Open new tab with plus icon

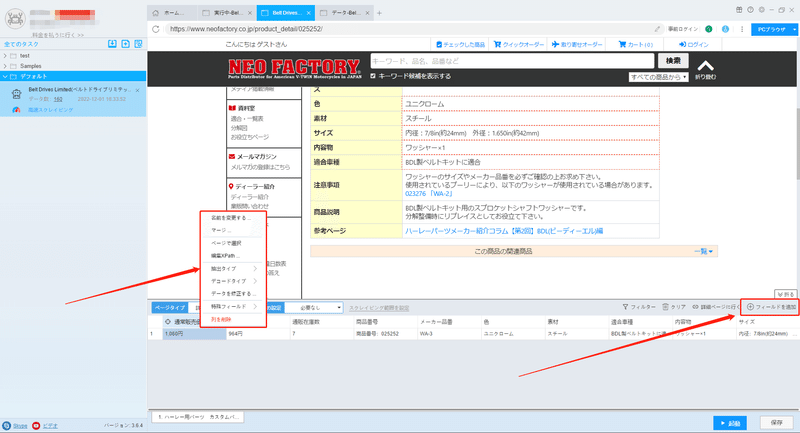tap(379, 13)
